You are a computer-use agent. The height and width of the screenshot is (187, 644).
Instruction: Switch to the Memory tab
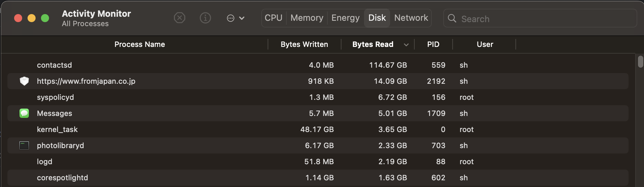307,18
